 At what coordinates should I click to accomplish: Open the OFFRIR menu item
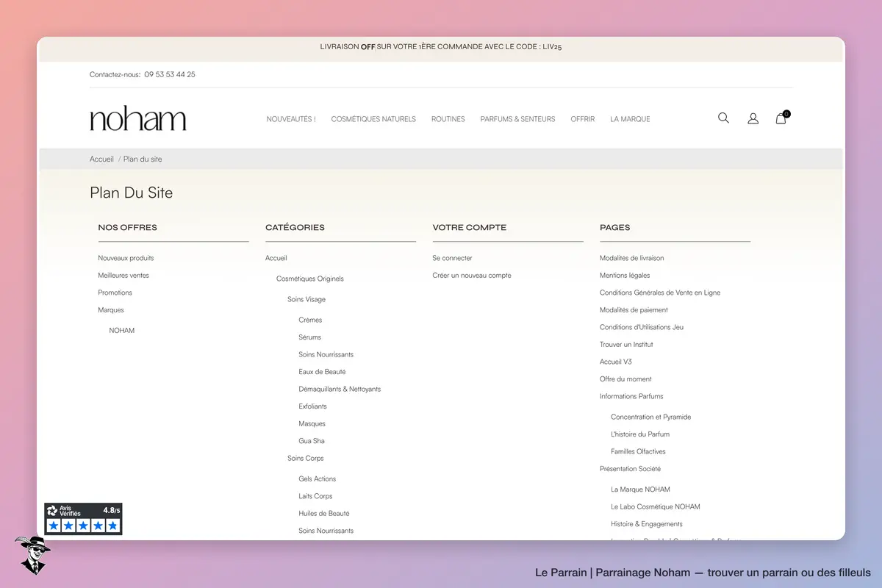[x=583, y=119]
